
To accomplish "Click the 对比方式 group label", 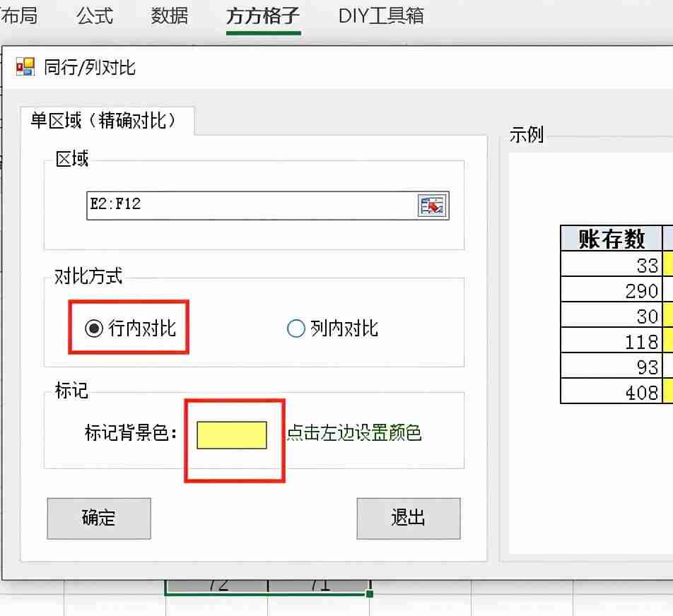I will click(x=88, y=276).
